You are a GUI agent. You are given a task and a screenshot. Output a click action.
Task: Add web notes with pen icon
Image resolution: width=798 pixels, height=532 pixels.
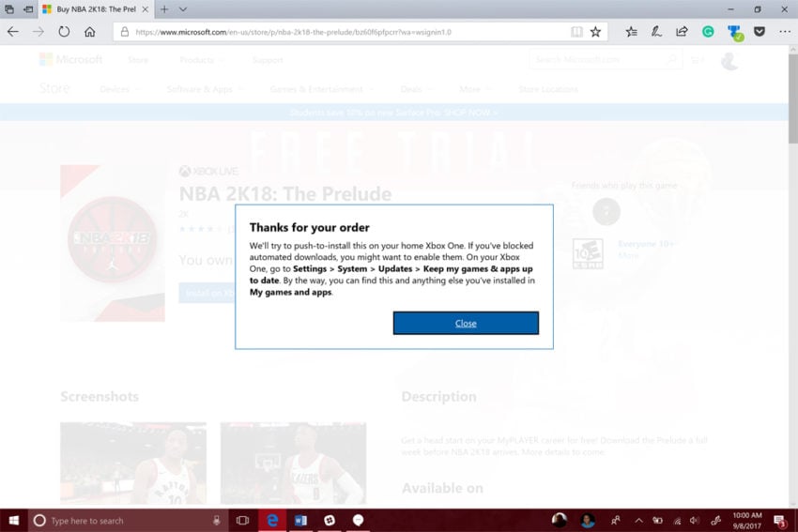coord(656,32)
